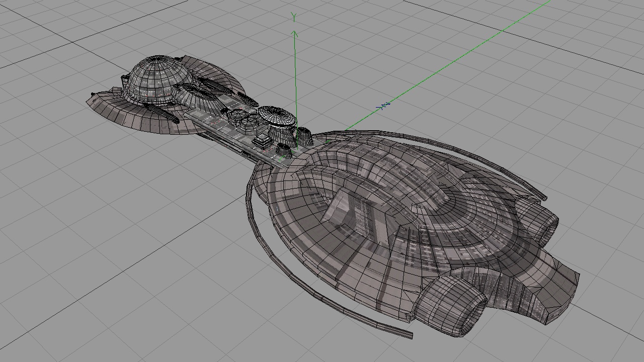Click the green Y axis label

[294, 18]
